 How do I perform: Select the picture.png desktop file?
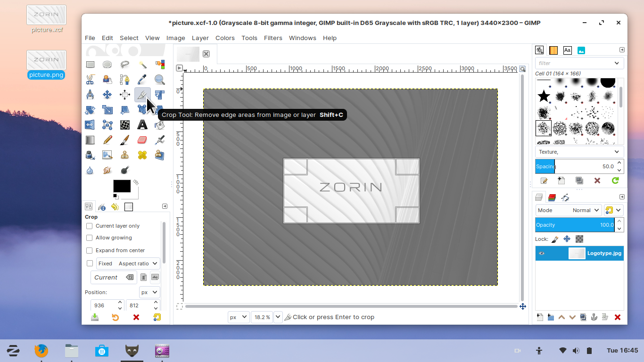tap(46, 65)
